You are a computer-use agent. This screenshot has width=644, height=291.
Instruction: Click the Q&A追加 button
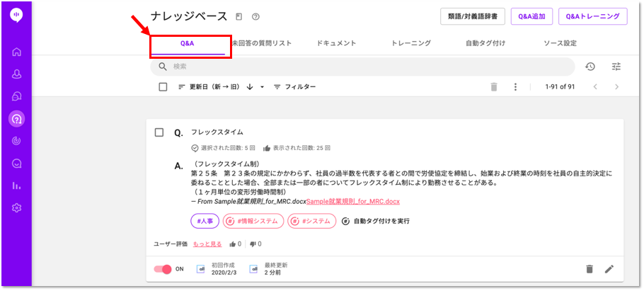tap(531, 17)
